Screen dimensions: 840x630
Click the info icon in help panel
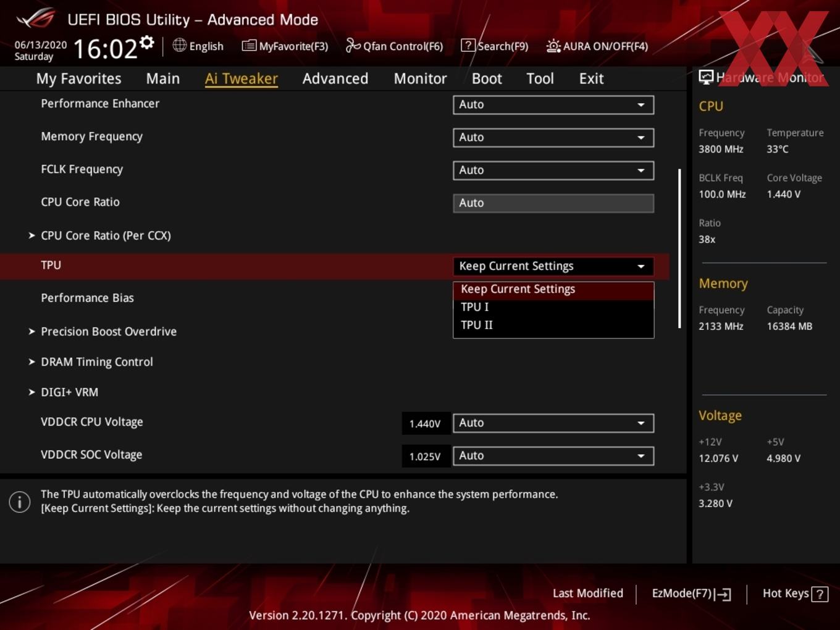(x=20, y=502)
